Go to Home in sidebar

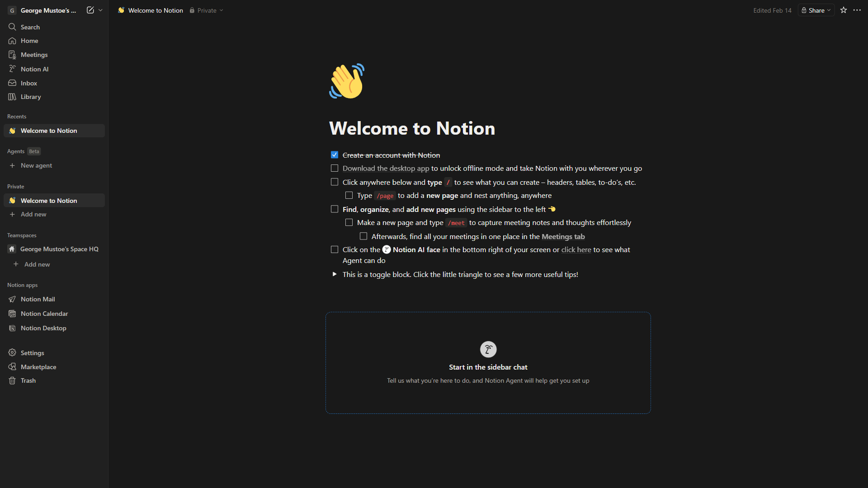[54, 41]
